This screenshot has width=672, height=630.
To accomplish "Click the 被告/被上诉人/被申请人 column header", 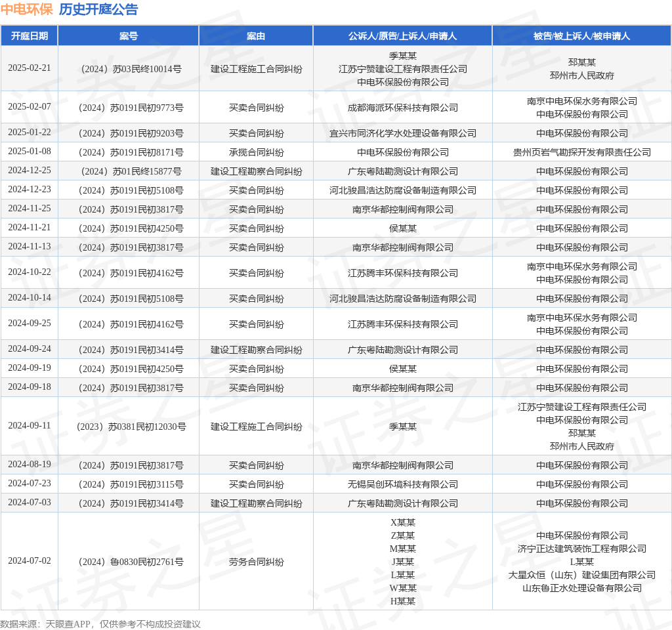I will click(581, 36).
